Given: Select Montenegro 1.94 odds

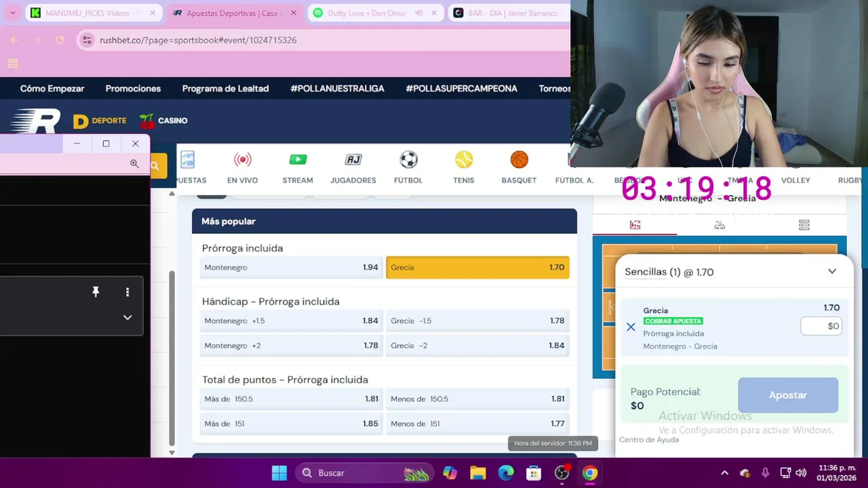Looking at the screenshot, I should 290,268.
